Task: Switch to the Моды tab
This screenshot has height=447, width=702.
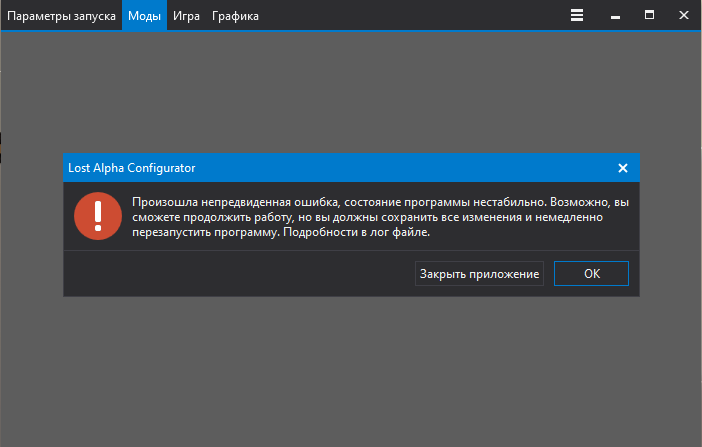Action: click(x=144, y=16)
